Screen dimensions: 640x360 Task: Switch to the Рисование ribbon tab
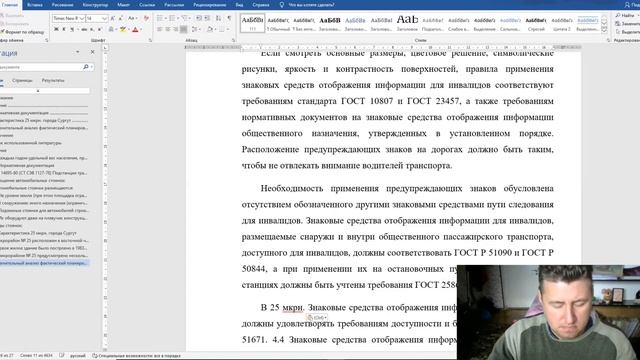tap(62, 5)
